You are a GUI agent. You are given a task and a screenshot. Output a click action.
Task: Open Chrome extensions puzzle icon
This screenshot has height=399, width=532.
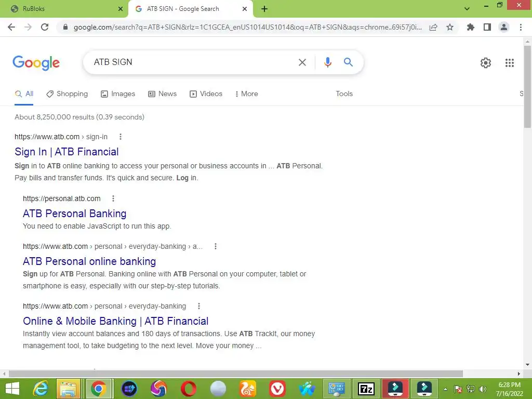(471, 27)
